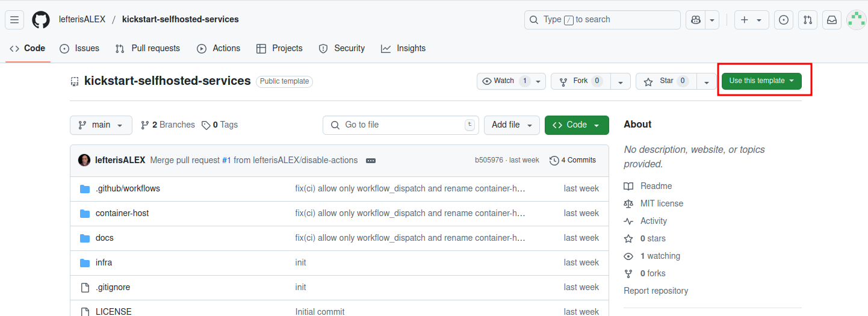Image resolution: width=868 pixels, height=316 pixels.
Task: Focus the Go to file search field
Action: (401, 125)
